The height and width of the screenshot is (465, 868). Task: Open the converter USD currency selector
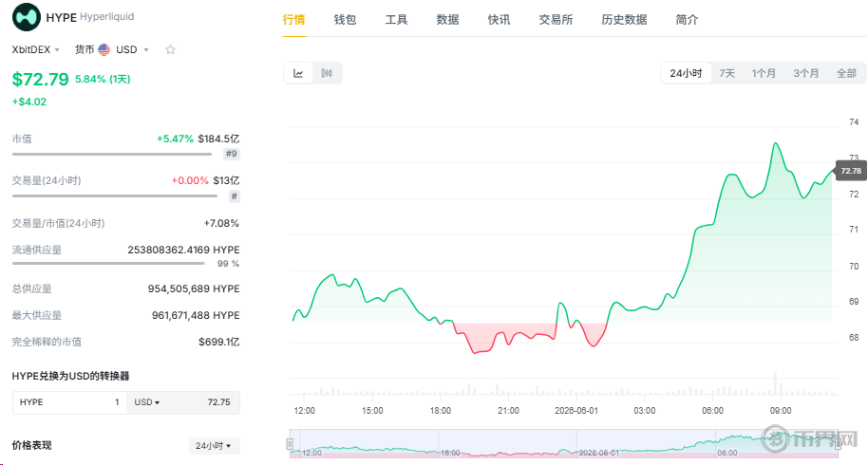[146, 402]
